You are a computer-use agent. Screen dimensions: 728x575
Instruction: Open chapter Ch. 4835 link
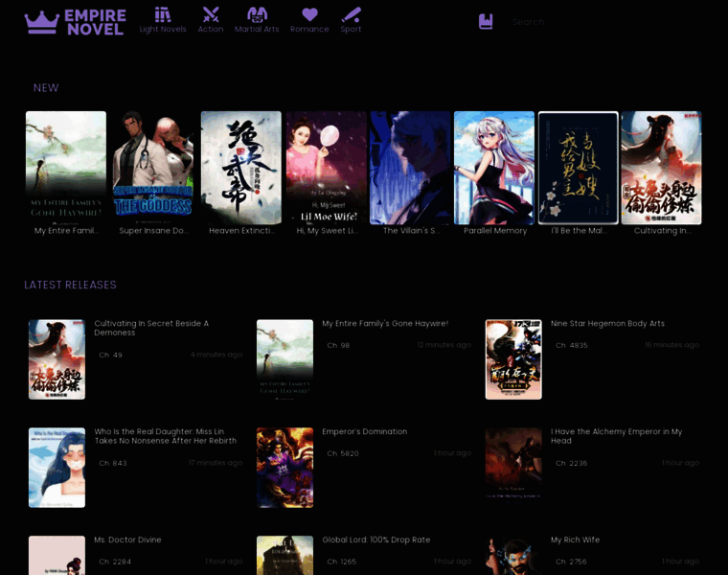click(572, 345)
